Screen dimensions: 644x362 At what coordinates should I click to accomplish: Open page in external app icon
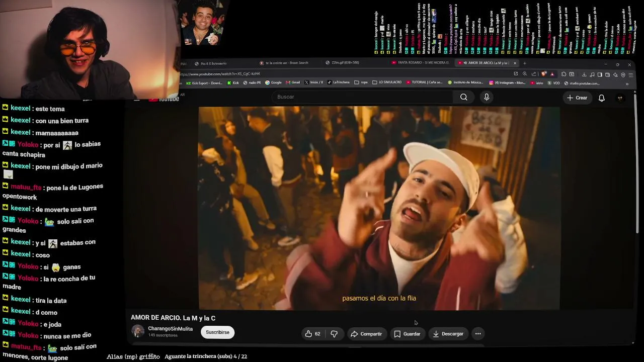(516, 74)
